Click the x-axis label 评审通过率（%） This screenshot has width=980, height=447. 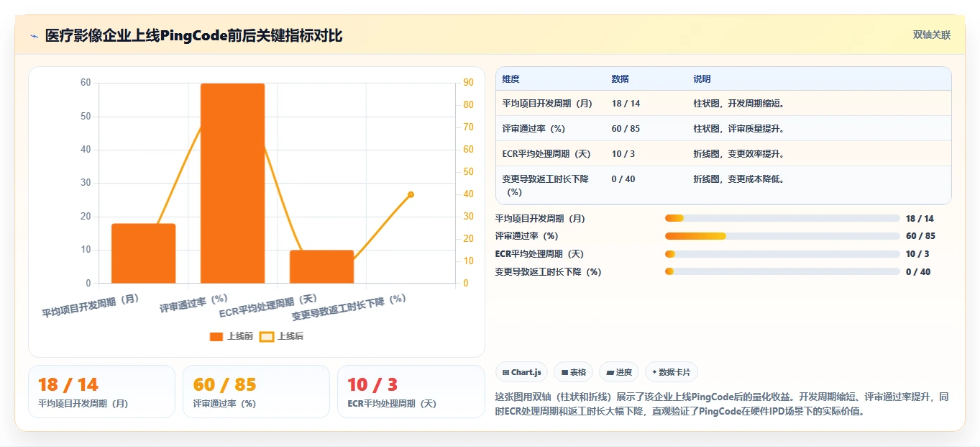(x=193, y=303)
